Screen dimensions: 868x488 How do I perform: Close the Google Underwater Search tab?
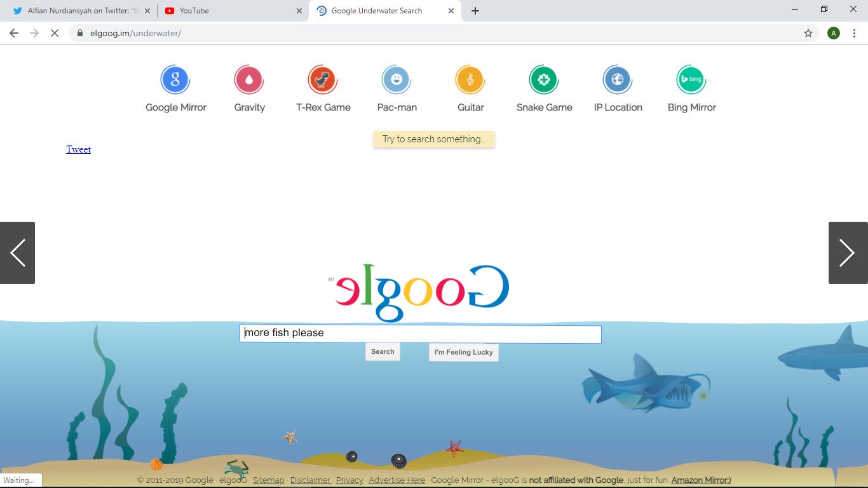pyautogui.click(x=451, y=11)
